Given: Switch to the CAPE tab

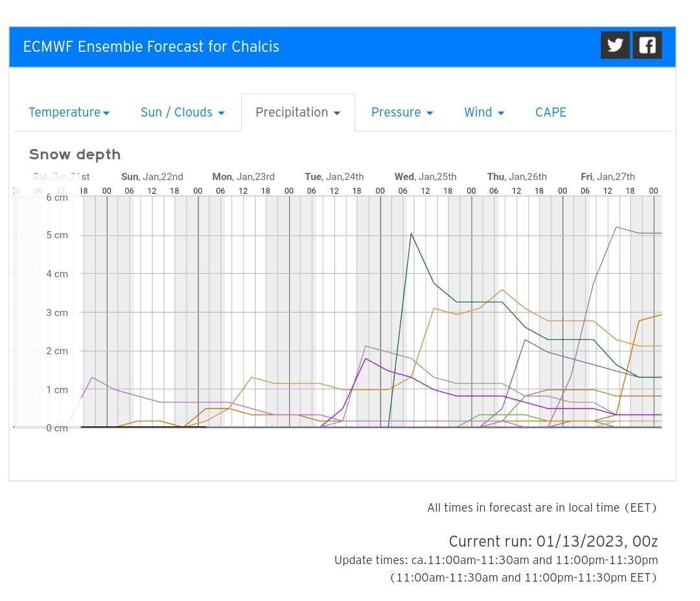Looking at the screenshot, I should coord(550,113).
